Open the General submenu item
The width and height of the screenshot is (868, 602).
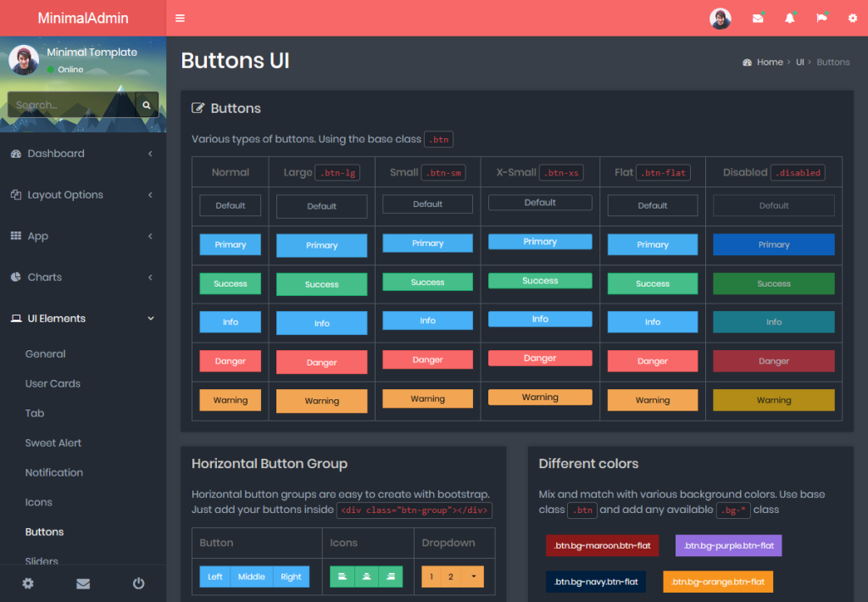pyautogui.click(x=46, y=354)
